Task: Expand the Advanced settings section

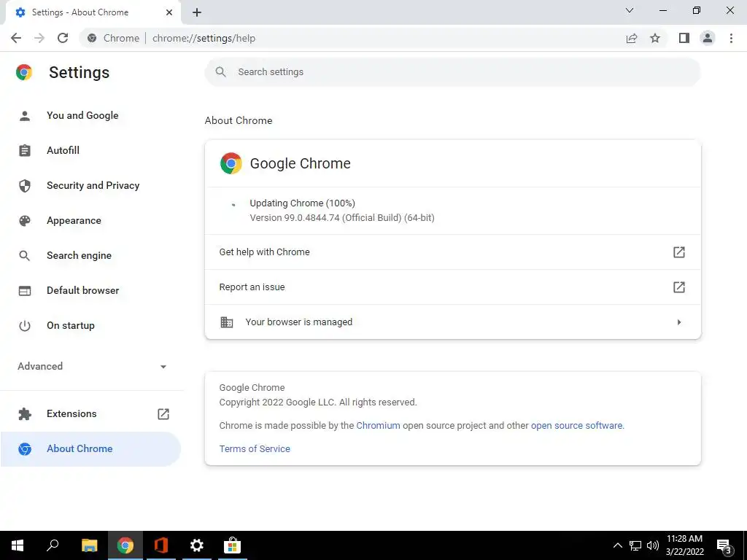Action: 92,366
